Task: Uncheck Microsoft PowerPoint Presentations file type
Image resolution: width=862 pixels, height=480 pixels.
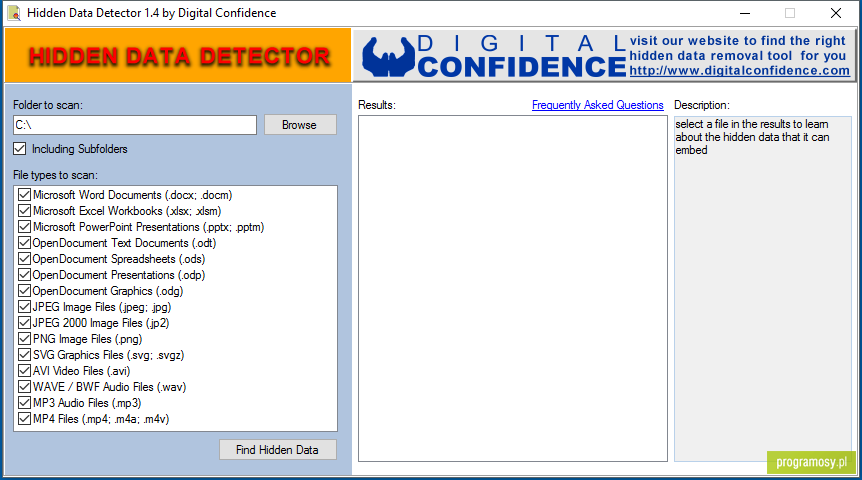Action: pyautogui.click(x=24, y=227)
